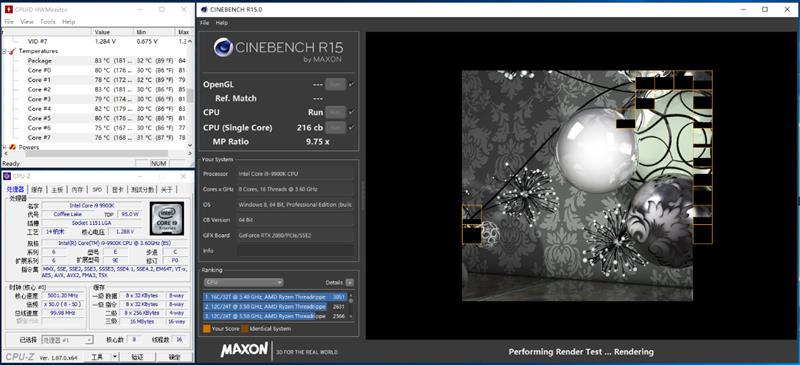Click the CPU-Z app icon in title bar
This screenshot has height=365, width=800.
tap(7, 176)
